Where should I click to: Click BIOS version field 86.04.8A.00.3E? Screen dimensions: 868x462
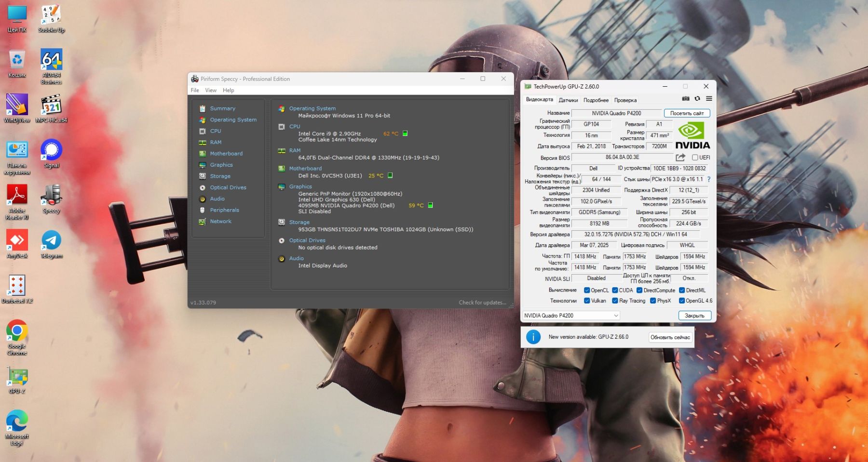coord(622,158)
